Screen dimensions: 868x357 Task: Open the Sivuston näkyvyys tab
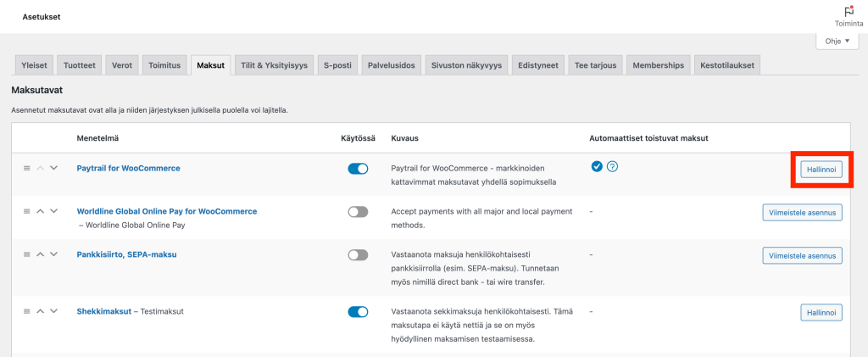click(467, 65)
